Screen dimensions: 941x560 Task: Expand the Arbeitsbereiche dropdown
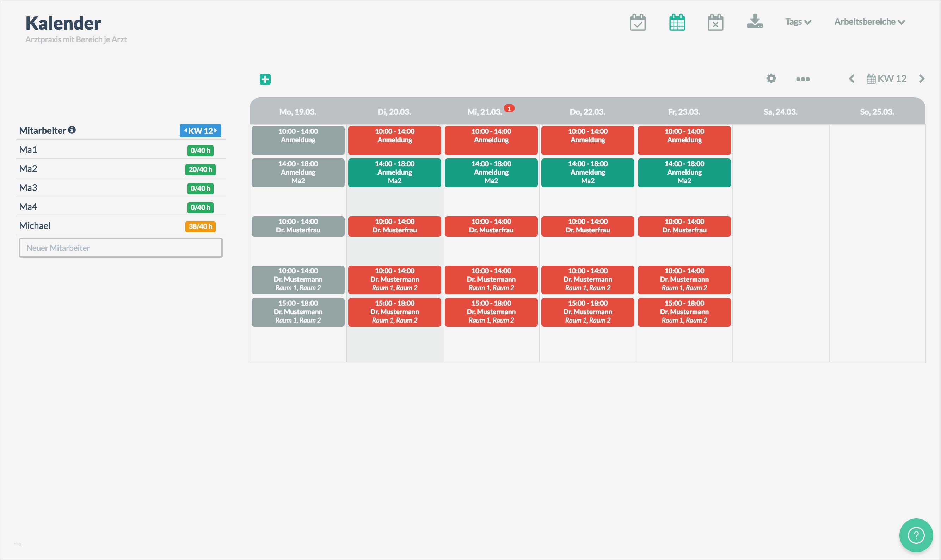pyautogui.click(x=869, y=22)
